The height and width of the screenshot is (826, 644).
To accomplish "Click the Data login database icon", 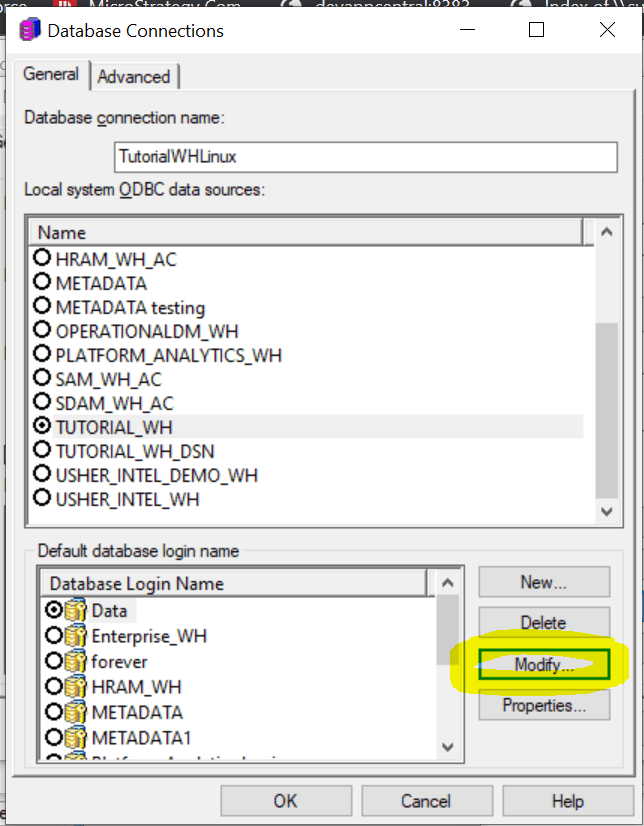I will (76, 610).
